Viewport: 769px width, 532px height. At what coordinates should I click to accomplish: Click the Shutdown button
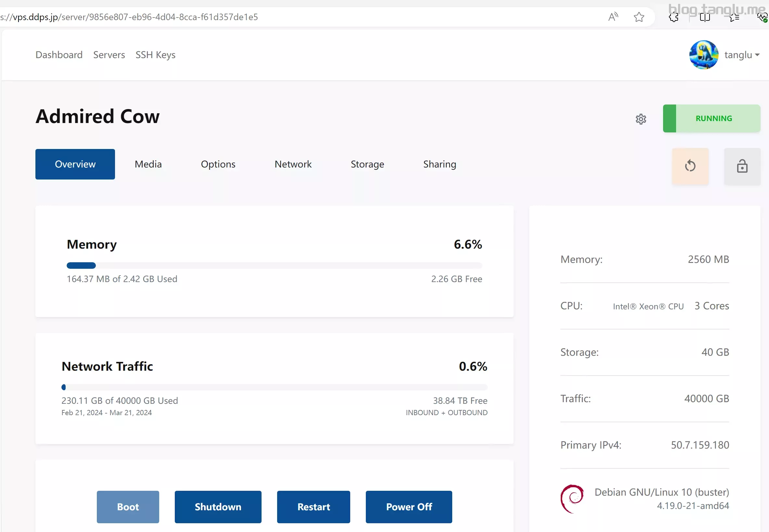tap(218, 507)
